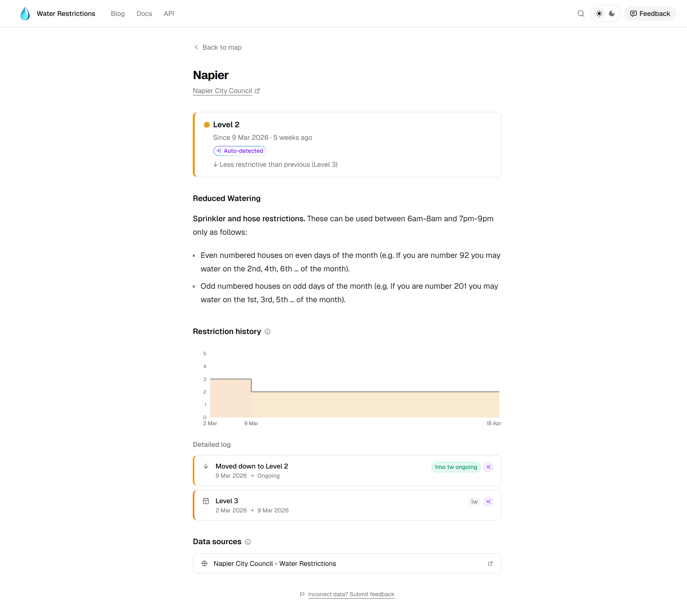Open the Napier City Council link
Screen dimensions: 687x616
(222, 91)
